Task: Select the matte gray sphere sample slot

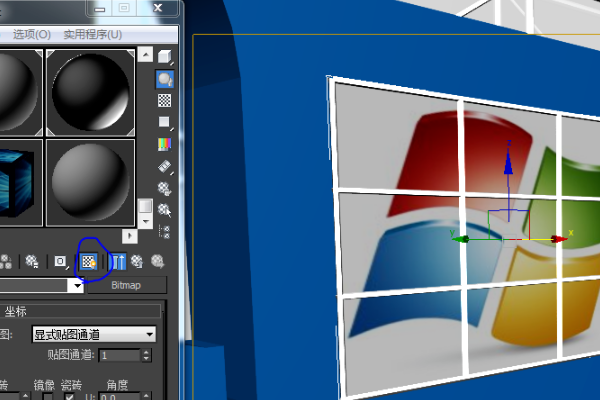Action: (x=90, y=183)
